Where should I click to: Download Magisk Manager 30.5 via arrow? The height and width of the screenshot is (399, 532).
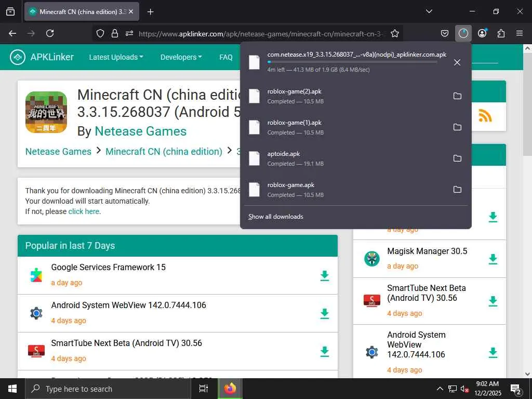pyautogui.click(x=493, y=259)
